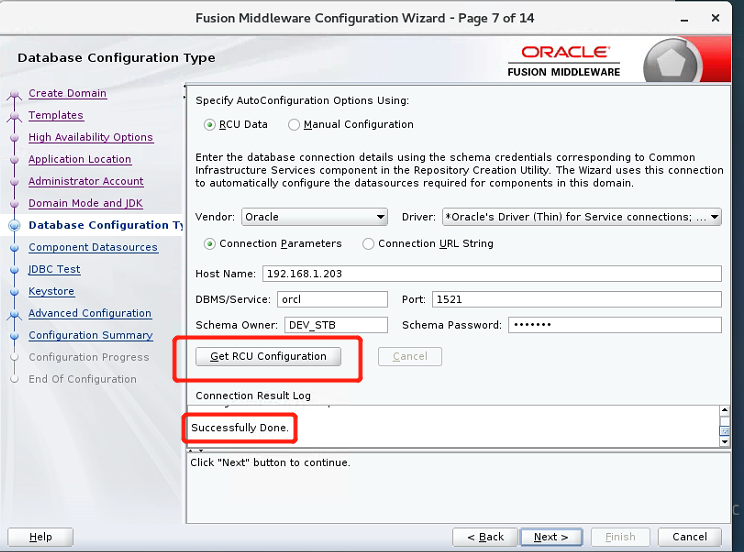
Task: Click the step bullet beside Keystore
Action: click(x=15, y=291)
